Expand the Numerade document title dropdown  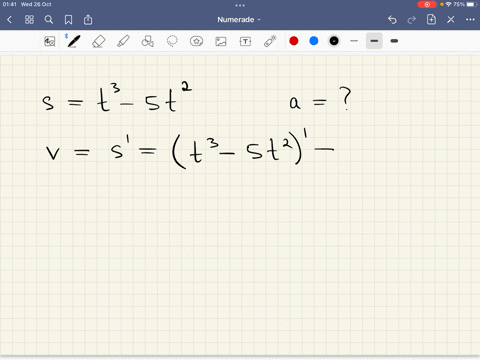[x=239, y=20]
